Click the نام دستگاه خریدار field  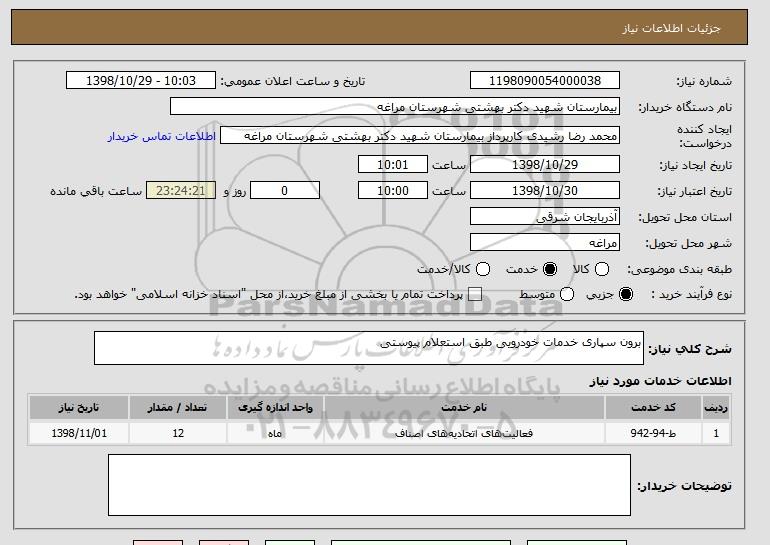pos(395,107)
